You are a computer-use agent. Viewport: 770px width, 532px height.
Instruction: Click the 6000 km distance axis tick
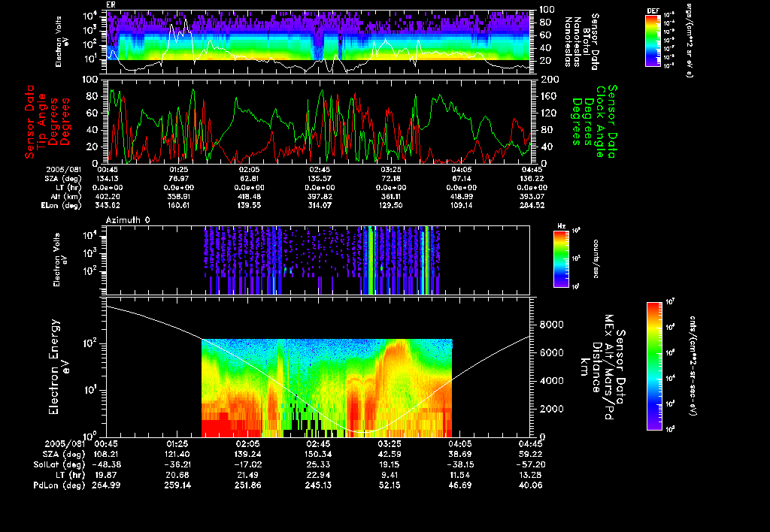[x=551, y=353]
